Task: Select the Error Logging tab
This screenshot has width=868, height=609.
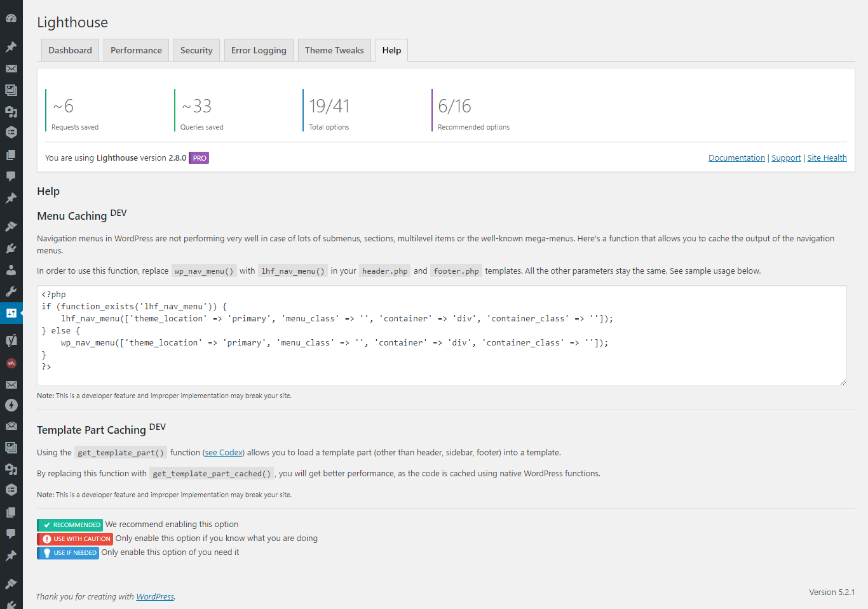Action: point(259,50)
